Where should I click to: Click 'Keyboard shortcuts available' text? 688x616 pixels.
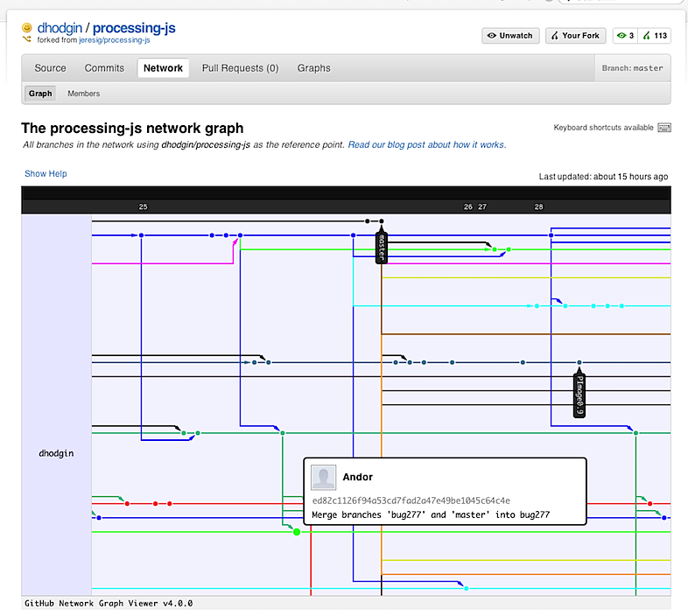click(603, 128)
